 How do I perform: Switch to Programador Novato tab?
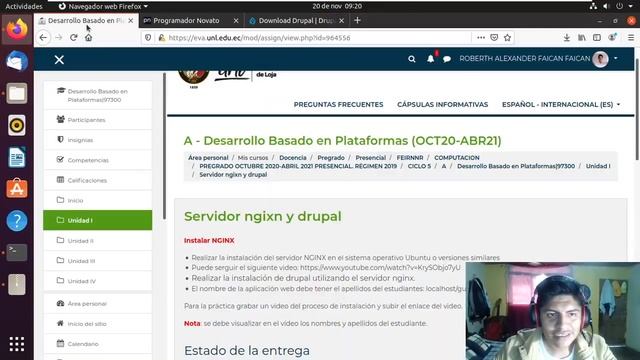[x=186, y=20]
